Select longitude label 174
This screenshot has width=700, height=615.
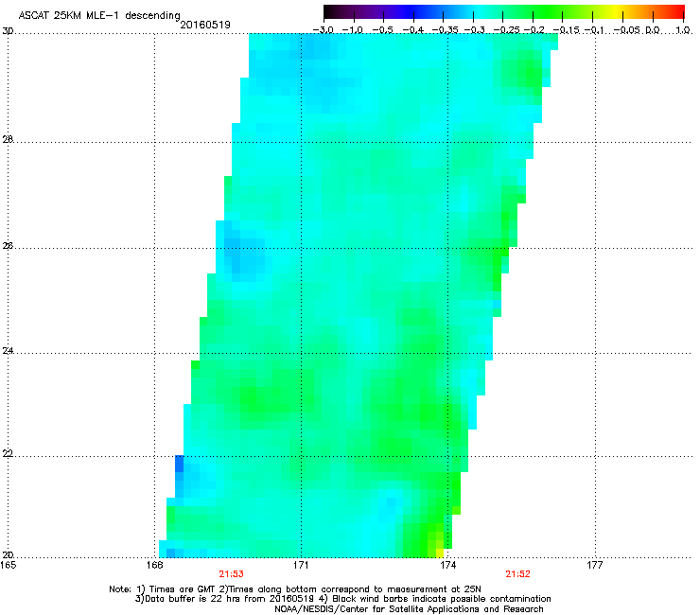point(447,565)
